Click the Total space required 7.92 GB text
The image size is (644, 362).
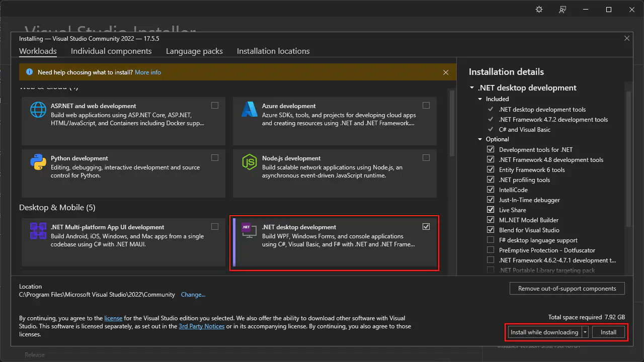point(587,317)
